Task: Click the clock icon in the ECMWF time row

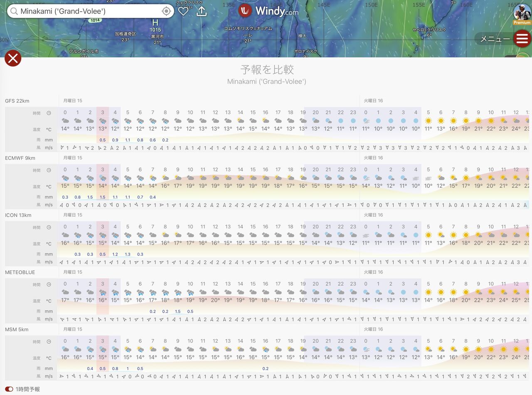Action: [49, 170]
